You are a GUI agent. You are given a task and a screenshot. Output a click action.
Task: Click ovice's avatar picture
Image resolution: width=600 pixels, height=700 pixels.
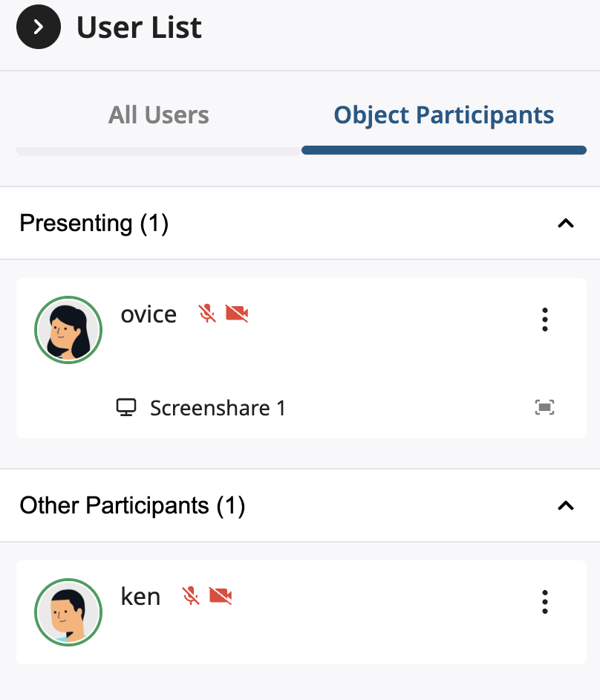point(68,330)
